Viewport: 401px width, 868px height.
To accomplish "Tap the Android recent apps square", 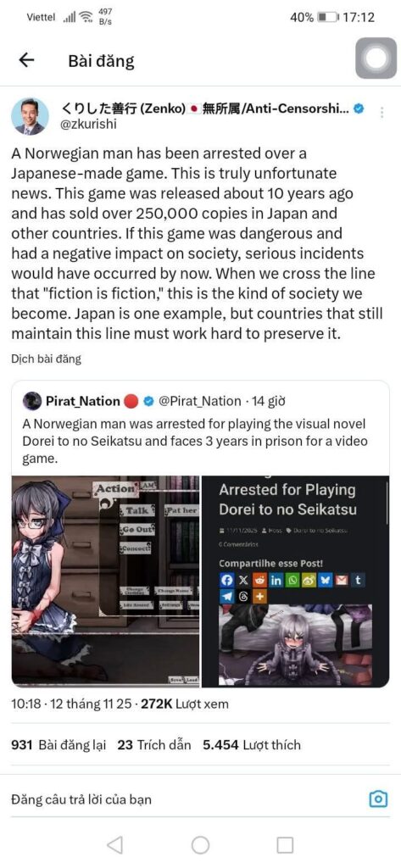I will (x=285, y=845).
